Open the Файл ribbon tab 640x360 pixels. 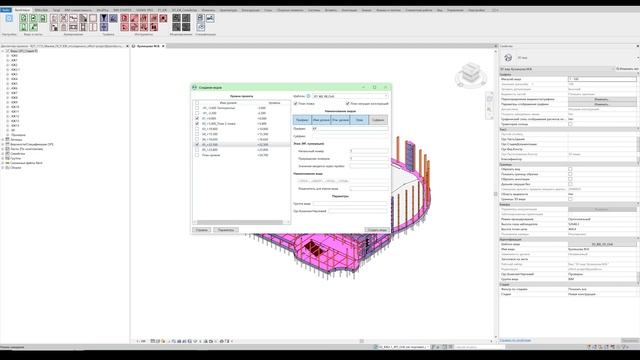point(6,10)
